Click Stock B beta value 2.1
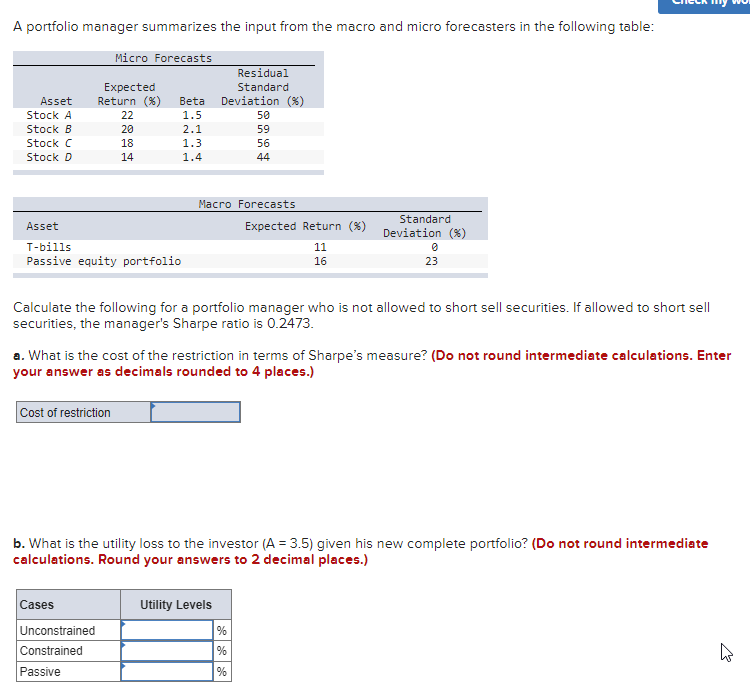 [192, 129]
